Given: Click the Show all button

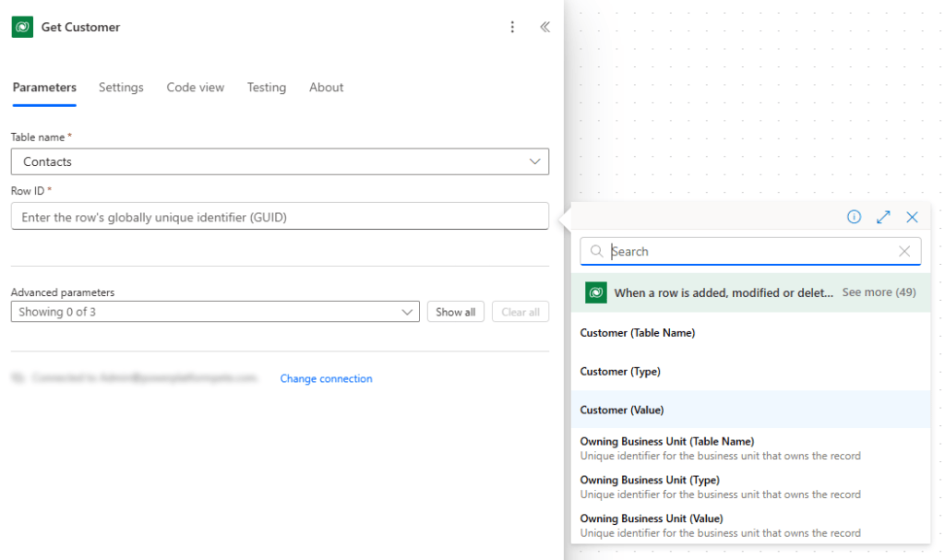Looking at the screenshot, I should 455,312.
